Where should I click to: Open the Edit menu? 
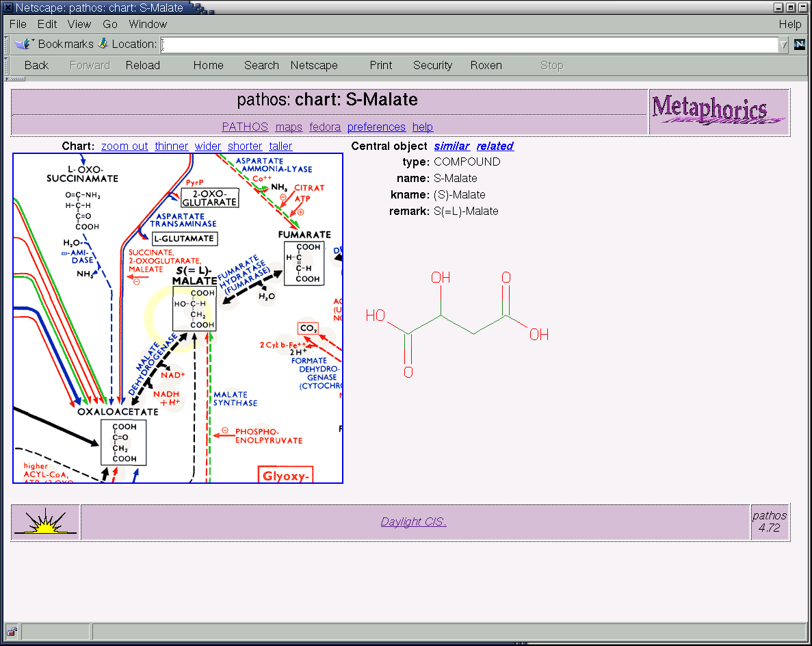[47, 25]
